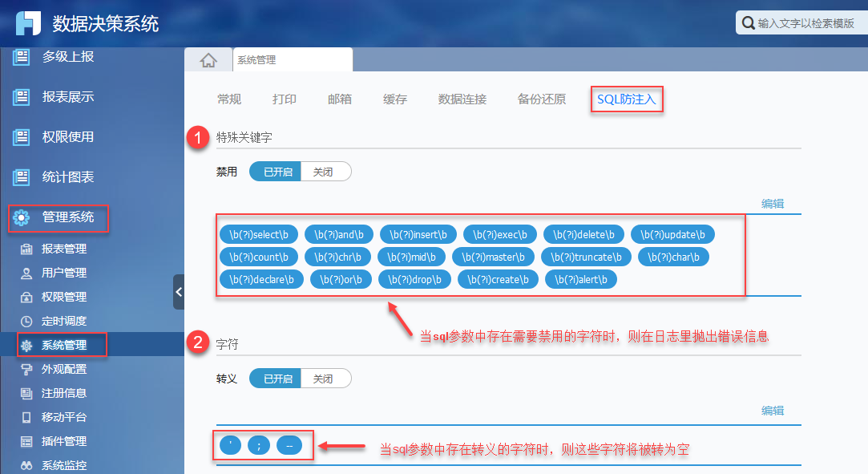Enable 禁用 with 已开启 toggle

(276, 172)
